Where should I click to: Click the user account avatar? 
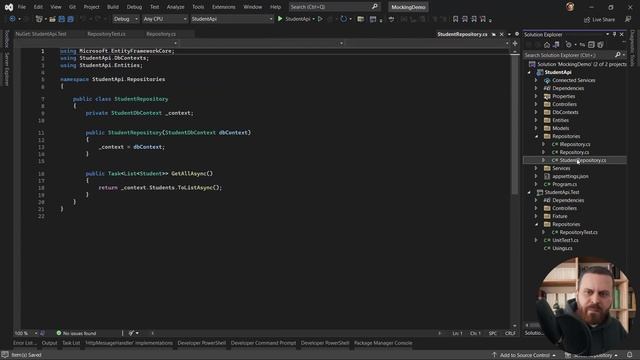coord(570,7)
